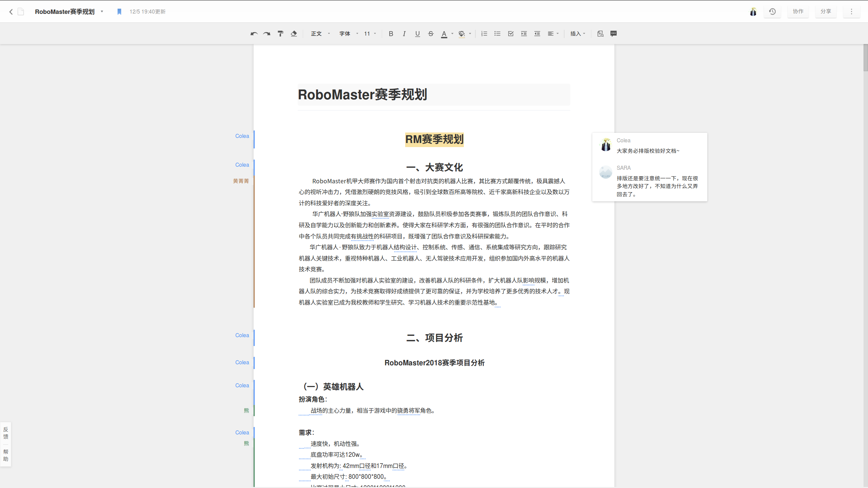This screenshot has width=868, height=488.
Task: Insert a checkbox task list
Action: (511, 34)
